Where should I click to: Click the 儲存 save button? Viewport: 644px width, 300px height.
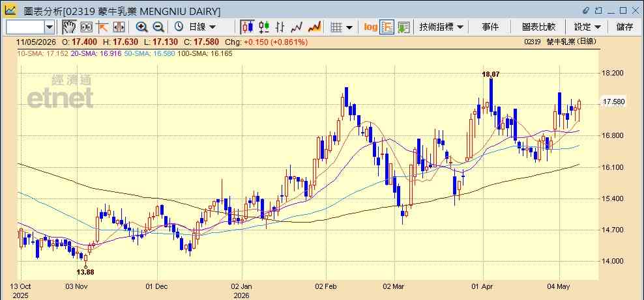coord(624,27)
